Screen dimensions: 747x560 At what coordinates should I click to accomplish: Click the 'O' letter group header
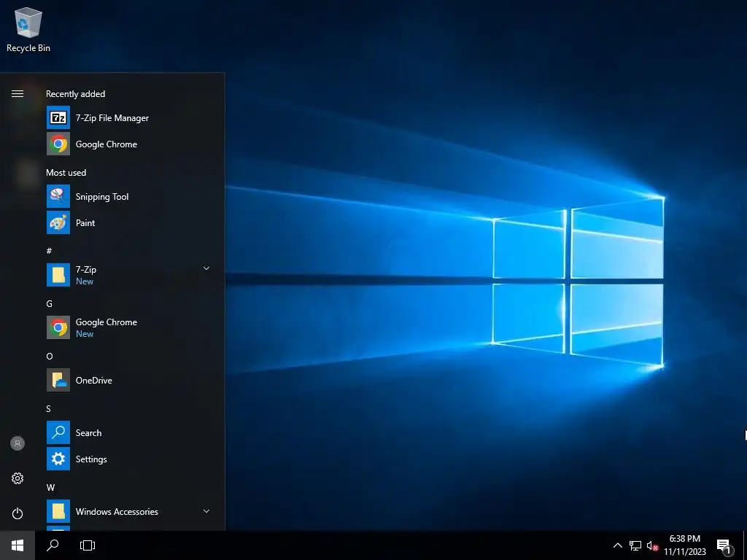(49, 356)
